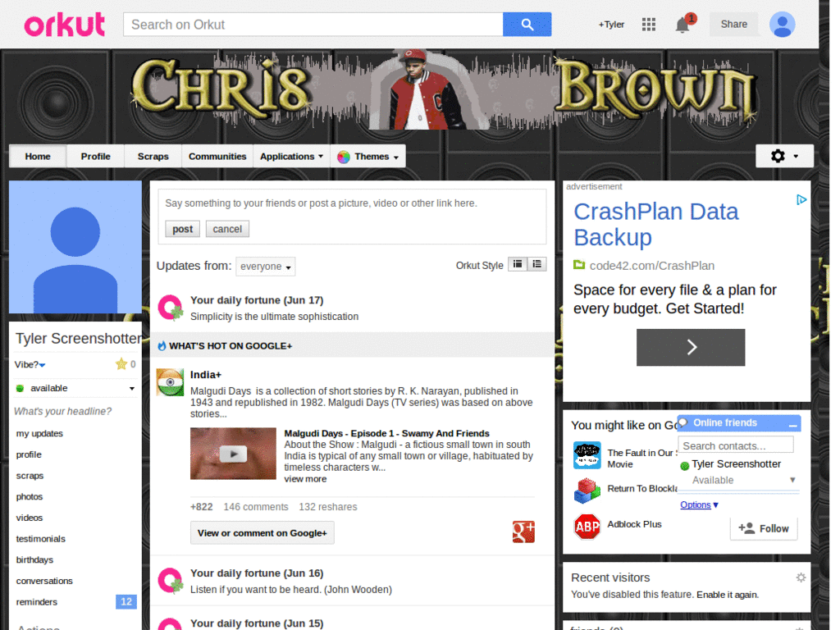This screenshot has height=630, width=840.
Task: Switch to compact list view icon
Action: coord(518,264)
